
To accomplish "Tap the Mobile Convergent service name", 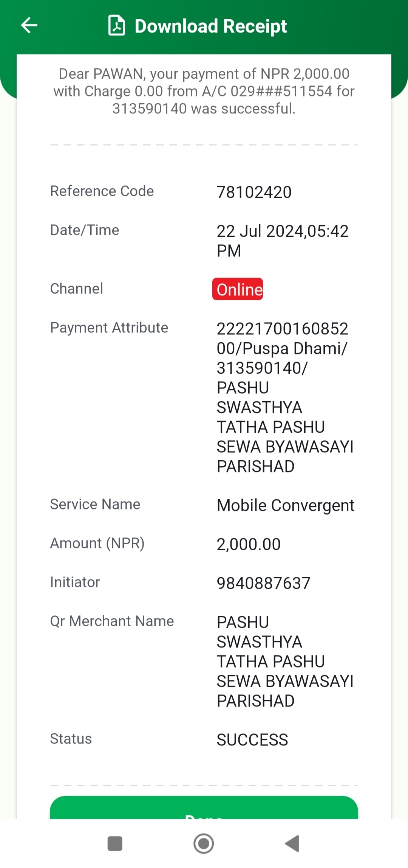I will [x=286, y=505].
